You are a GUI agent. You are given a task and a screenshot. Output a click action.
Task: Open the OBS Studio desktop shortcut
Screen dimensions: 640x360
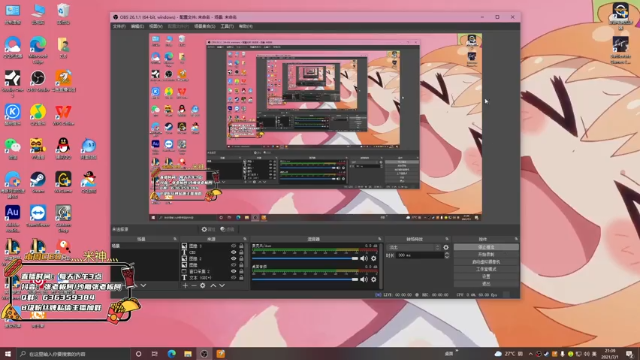click(38, 81)
